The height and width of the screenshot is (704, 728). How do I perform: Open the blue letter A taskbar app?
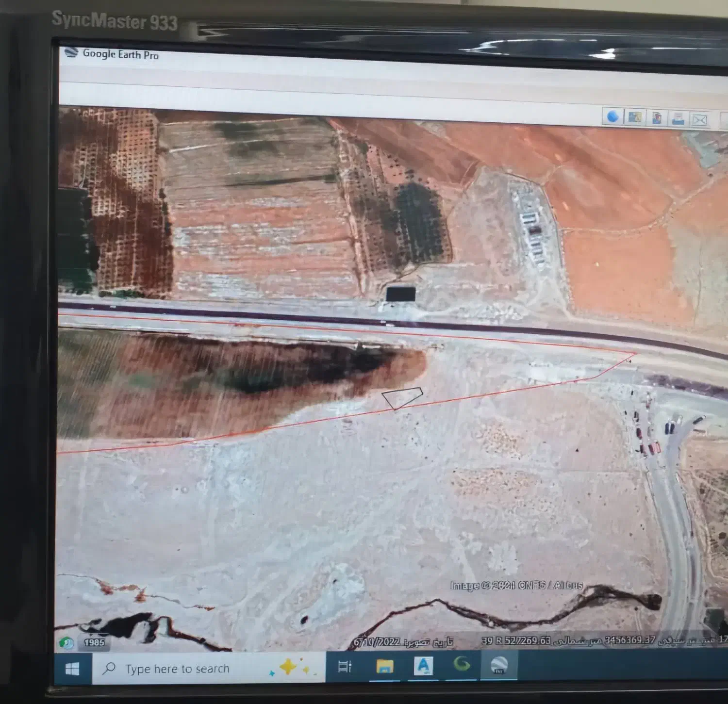[x=423, y=666]
